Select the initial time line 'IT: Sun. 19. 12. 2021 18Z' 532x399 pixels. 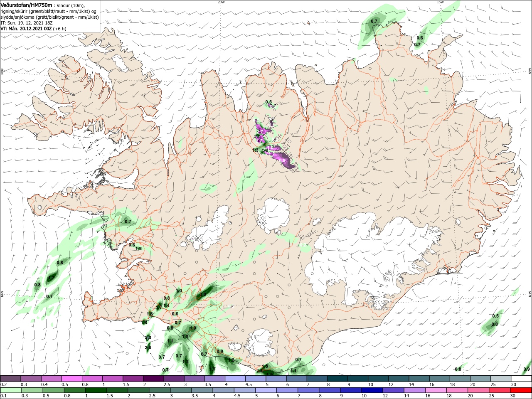[x=27, y=23]
